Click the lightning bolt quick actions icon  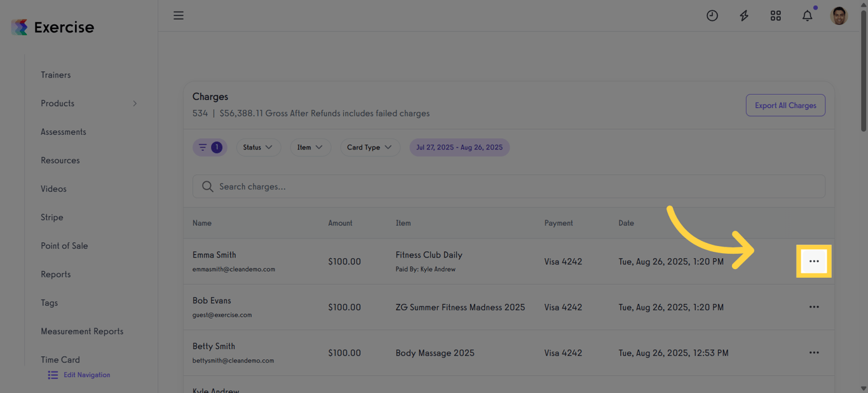coord(744,16)
